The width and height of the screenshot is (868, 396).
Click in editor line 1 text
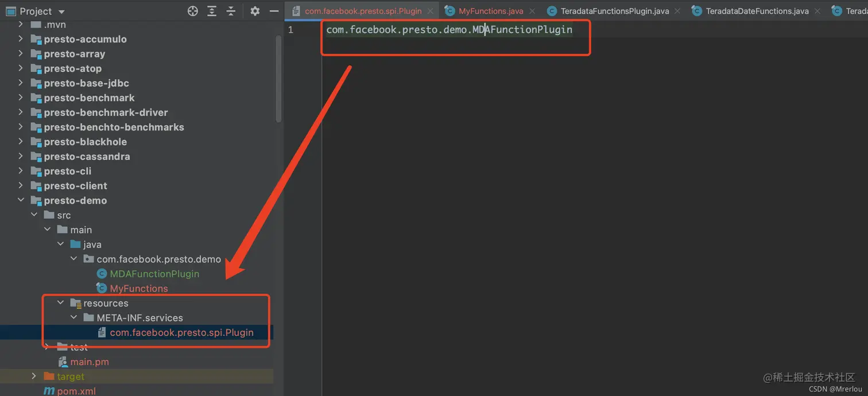coord(449,29)
